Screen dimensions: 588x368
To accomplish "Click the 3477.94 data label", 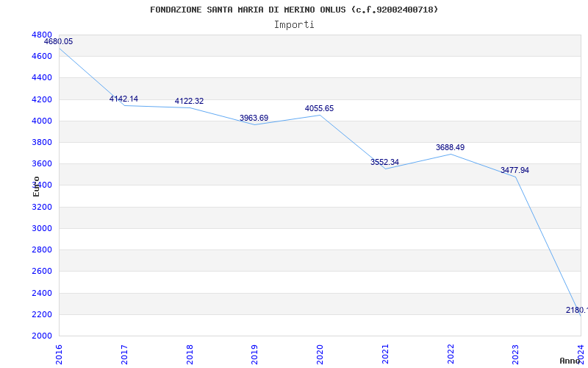I will tap(515, 171).
